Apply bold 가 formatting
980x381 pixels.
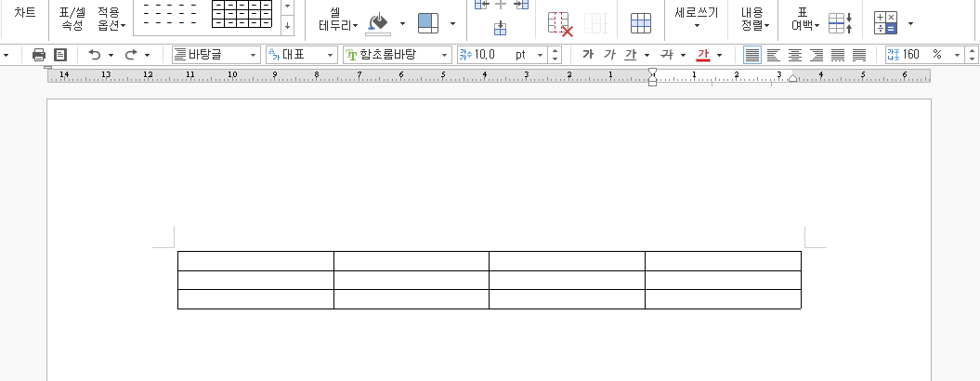pyautogui.click(x=587, y=55)
